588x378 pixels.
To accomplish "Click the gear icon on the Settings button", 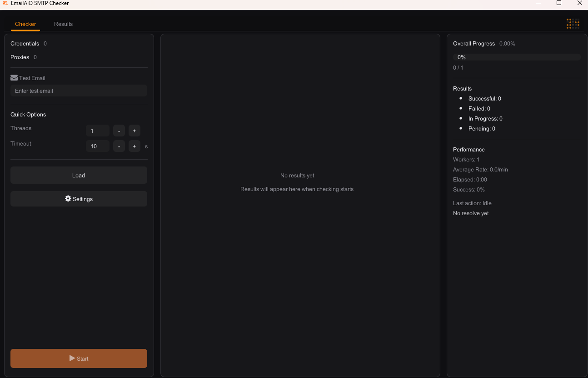I will click(x=67, y=199).
